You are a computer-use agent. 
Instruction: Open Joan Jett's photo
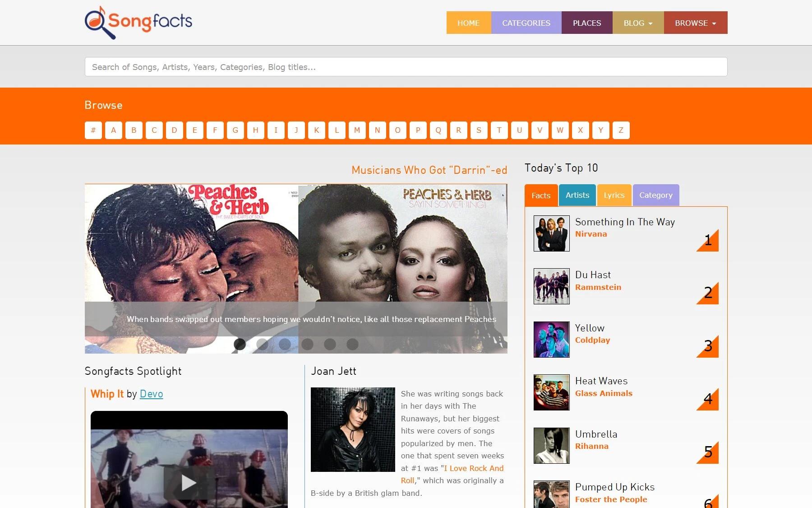click(x=353, y=429)
